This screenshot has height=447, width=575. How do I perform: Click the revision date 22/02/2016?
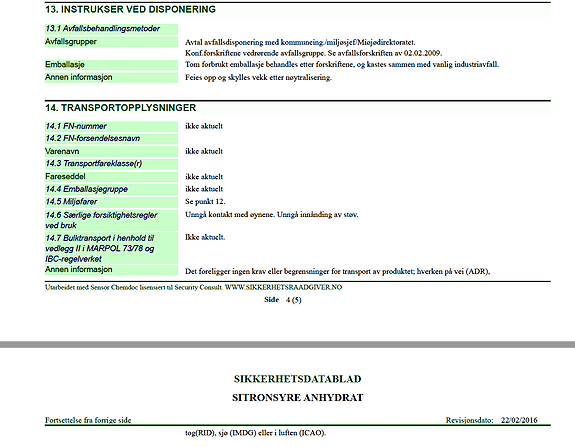pos(519,420)
